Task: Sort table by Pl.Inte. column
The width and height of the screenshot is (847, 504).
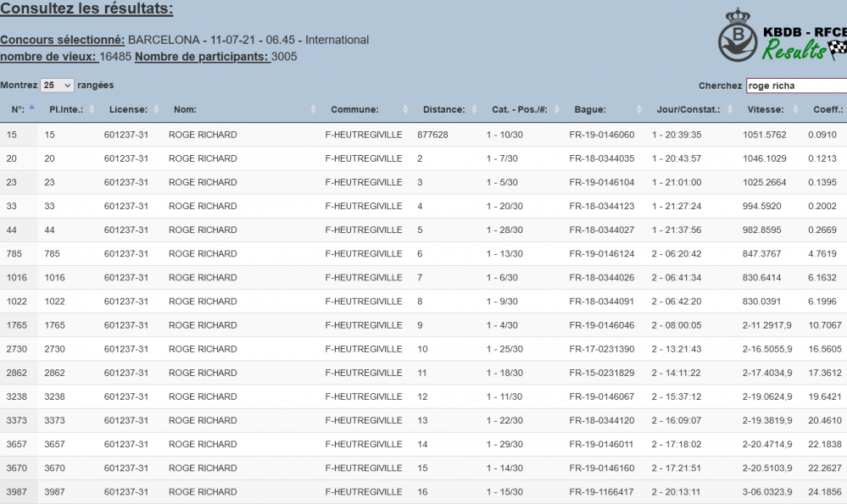Action: tap(65, 109)
